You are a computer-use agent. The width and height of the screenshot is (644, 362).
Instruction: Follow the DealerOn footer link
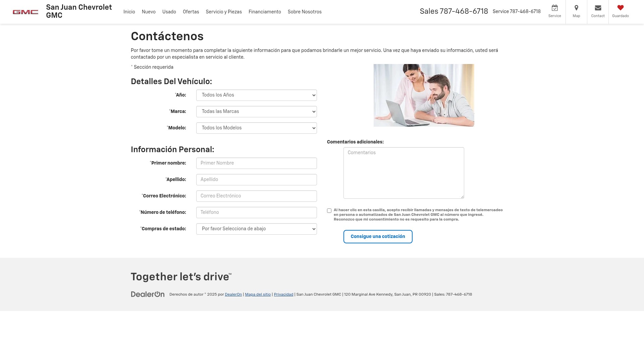point(233,295)
